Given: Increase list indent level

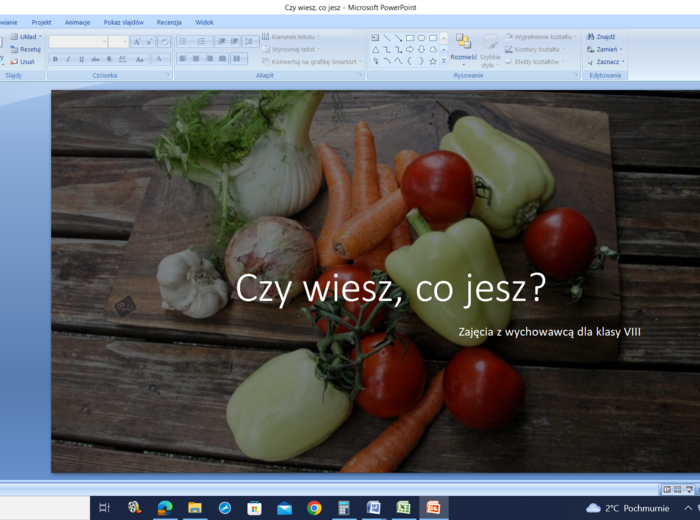Looking at the screenshot, I should [234, 42].
